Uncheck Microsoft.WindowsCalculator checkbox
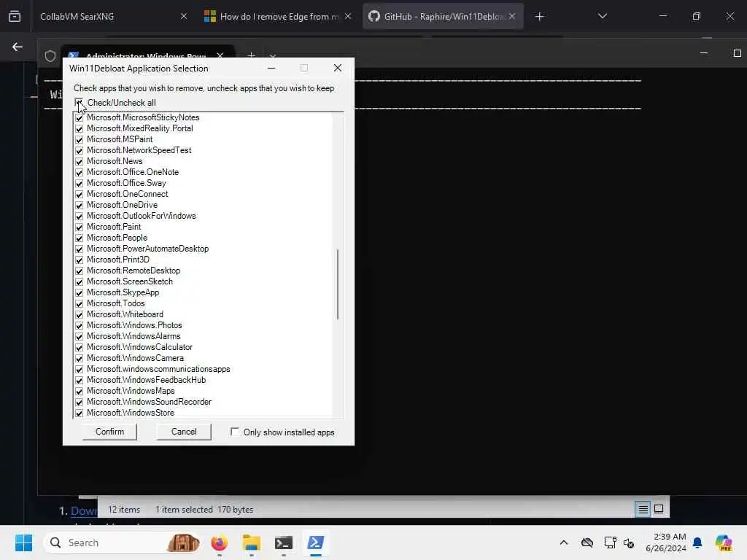Image resolution: width=747 pixels, height=560 pixels. pyautogui.click(x=79, y=348)
